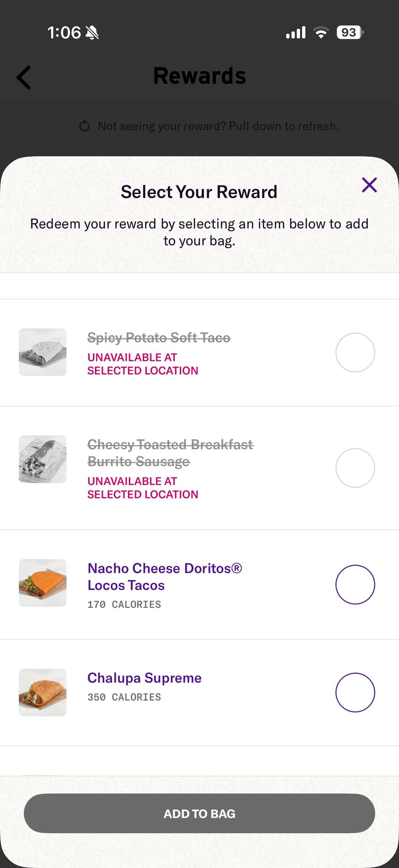Tap the battery level indicator
The width and height of the screenshot is (399, 868).
click(349, 33)
